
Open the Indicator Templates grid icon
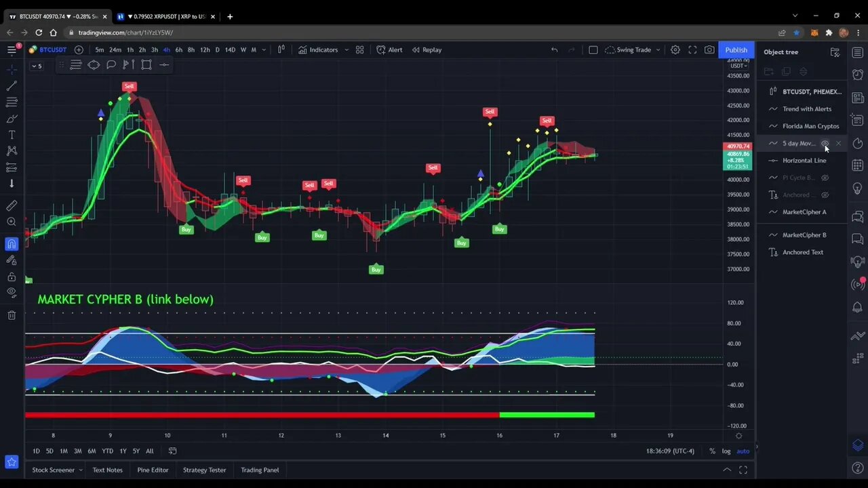pos(360,49)
